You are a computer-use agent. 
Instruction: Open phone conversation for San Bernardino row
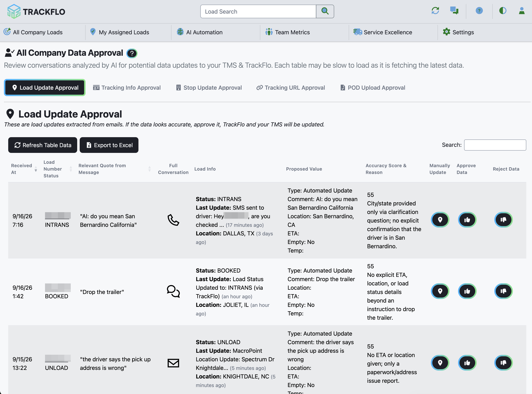[173, 220]
